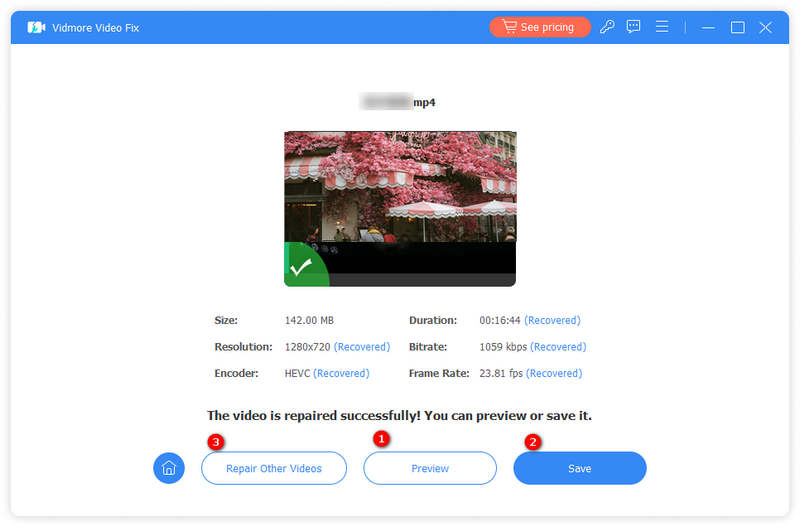Click the Save button
Image resolution: width=800 pixels, height=527 pixels.
coord(580,468)
